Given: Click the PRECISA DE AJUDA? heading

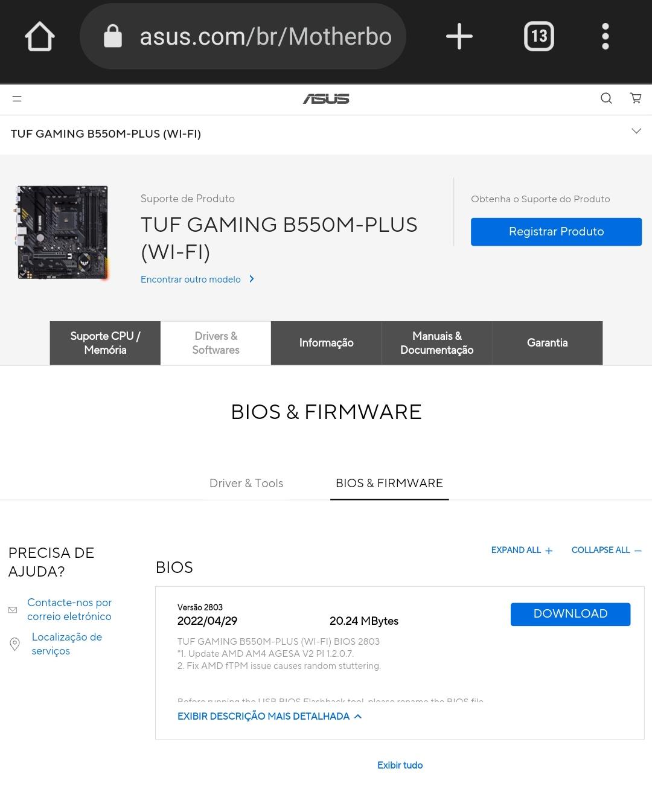Looking at the screenshot, I should tap(51, 562).
